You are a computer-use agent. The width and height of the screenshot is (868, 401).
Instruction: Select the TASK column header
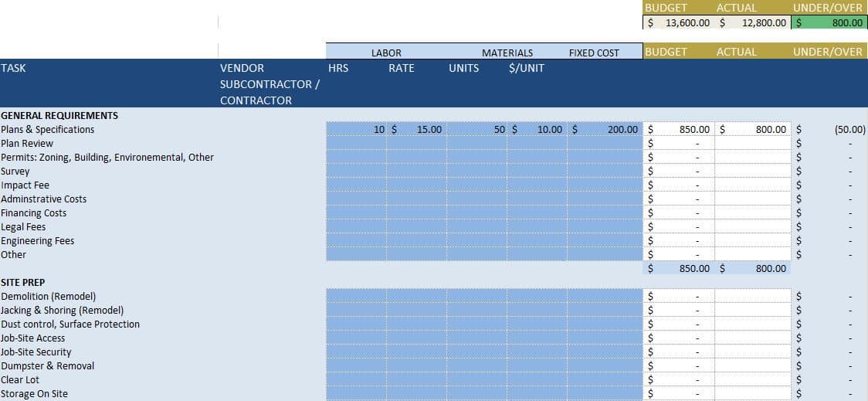[x=13, y=68]
